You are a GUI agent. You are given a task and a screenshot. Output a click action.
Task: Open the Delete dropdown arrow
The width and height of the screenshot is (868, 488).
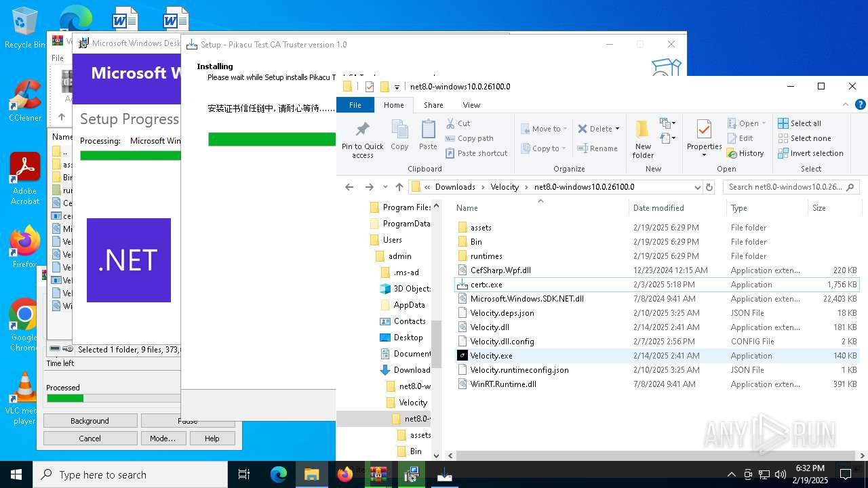617,129
